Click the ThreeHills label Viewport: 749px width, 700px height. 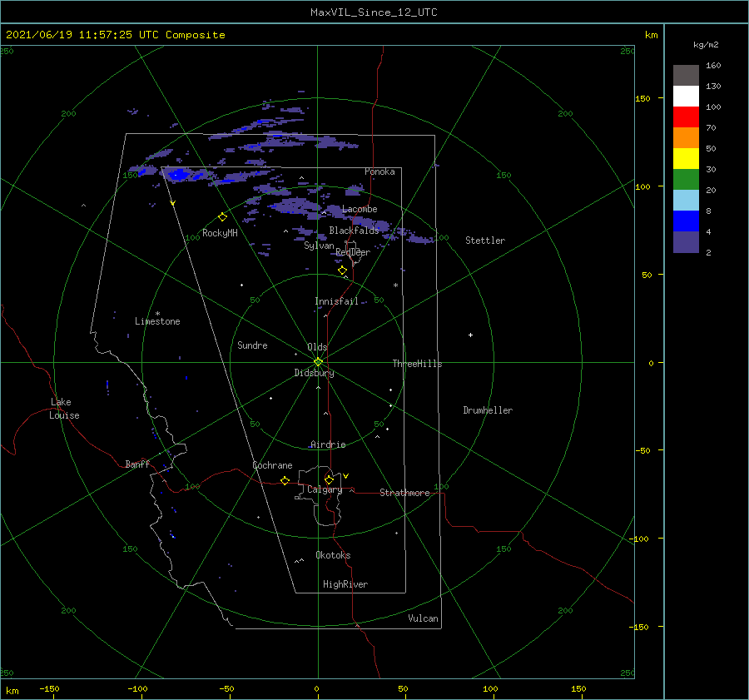tap(417, 364)
